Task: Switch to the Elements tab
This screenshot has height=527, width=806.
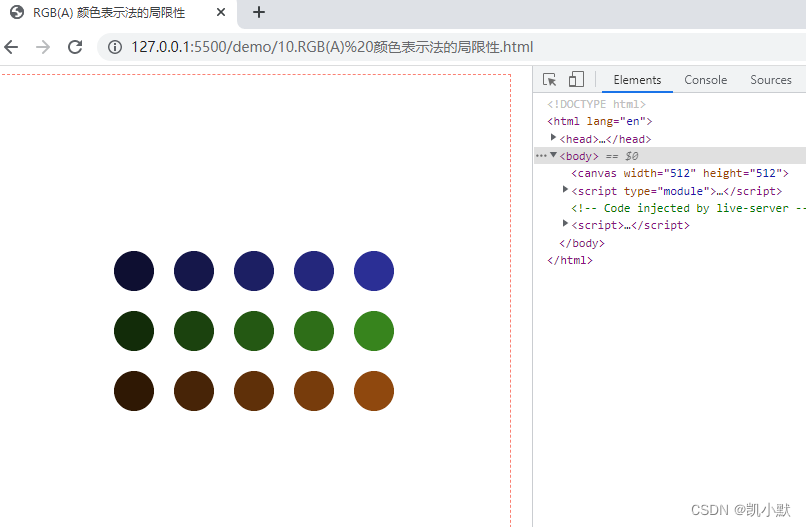Action: [x=637, y=80]
